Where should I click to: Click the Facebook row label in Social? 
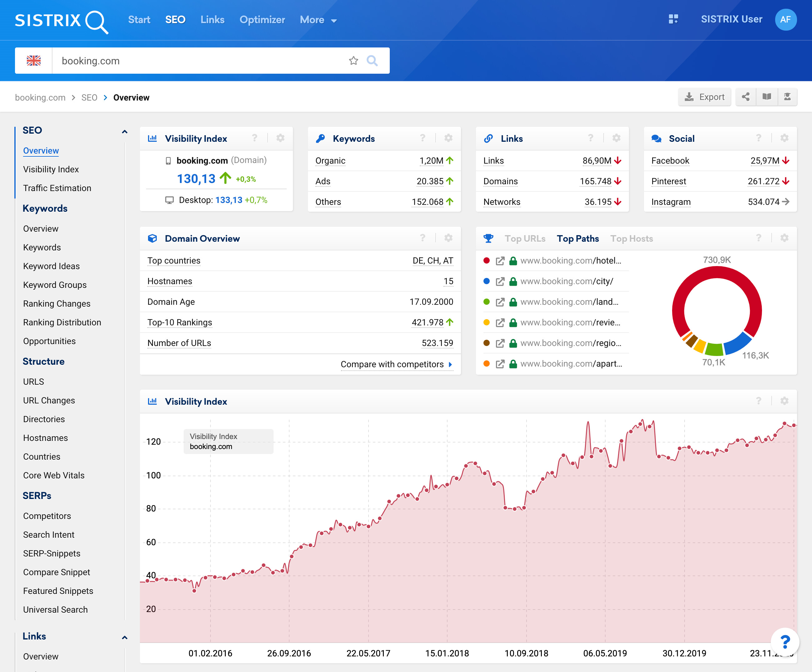tap(670, 161)
